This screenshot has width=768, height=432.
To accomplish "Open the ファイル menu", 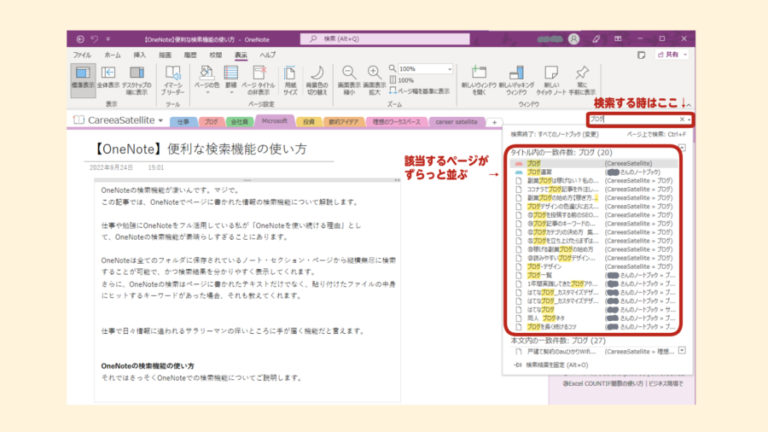I will coord(82,55).
